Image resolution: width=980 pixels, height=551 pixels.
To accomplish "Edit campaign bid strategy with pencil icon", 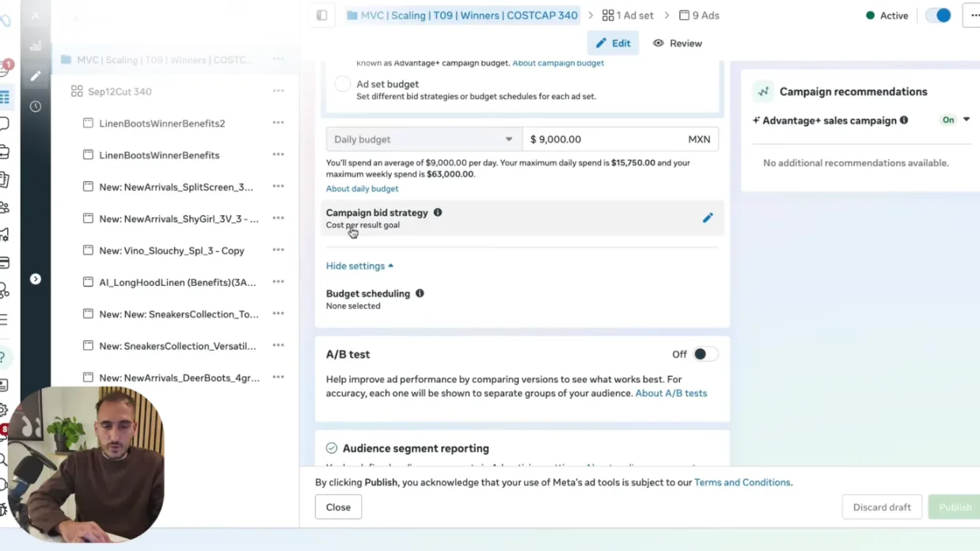I will (708, 218).
